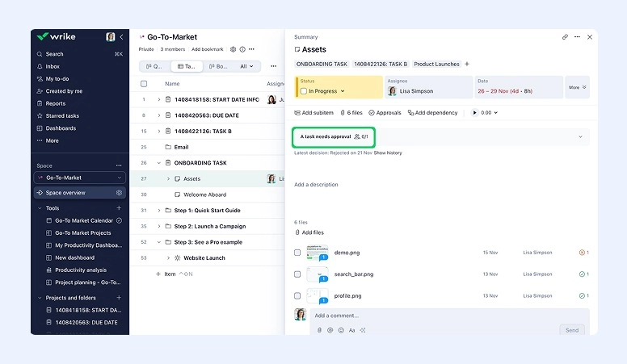
Task: Collapse the sidebar with the arrow icon
Action: point(121,37)
